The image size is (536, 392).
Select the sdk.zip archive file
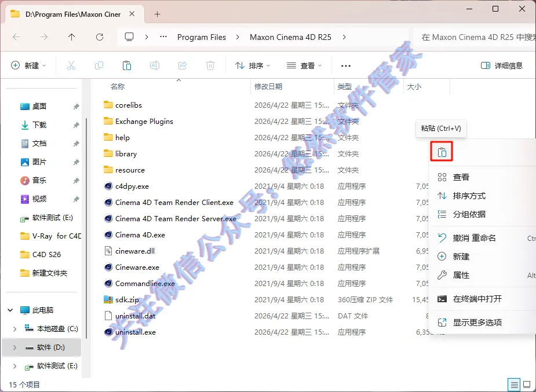pos(127,300)
